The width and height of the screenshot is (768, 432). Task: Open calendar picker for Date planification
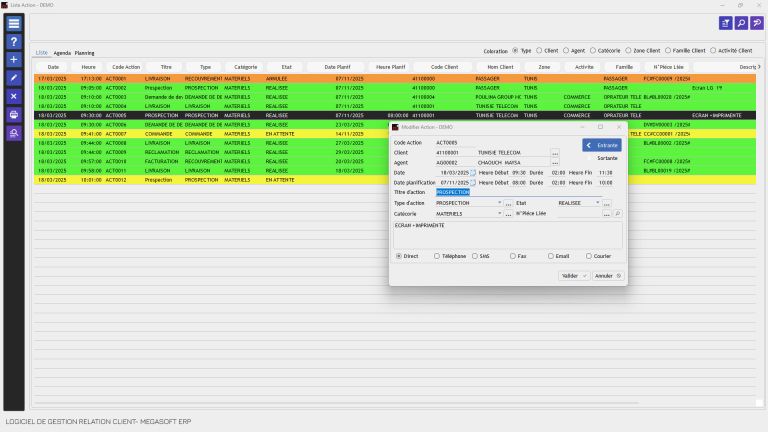pos(473,183)
